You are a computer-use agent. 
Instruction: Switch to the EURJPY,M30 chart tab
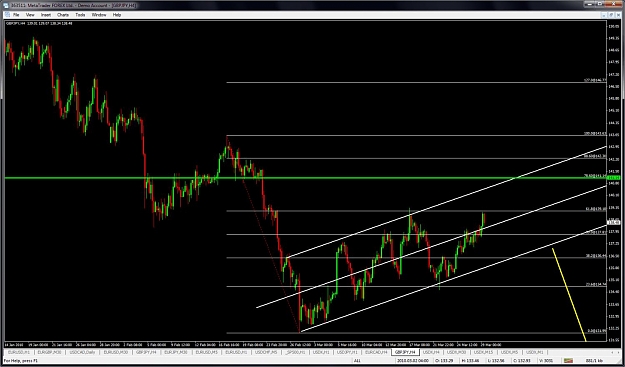[x=176, y=352]
